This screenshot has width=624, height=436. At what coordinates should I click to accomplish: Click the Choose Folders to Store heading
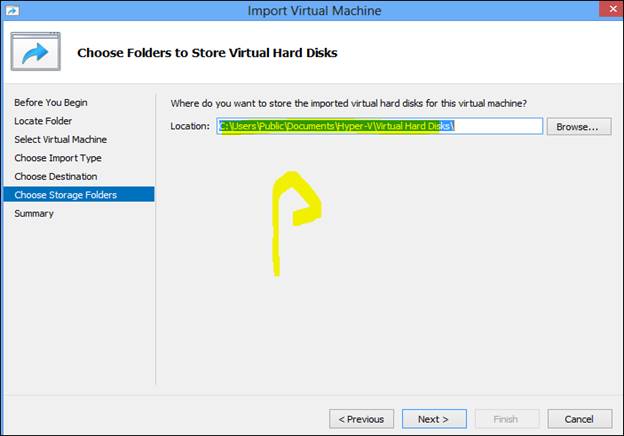pyautogui.click(x=207, y=52)
